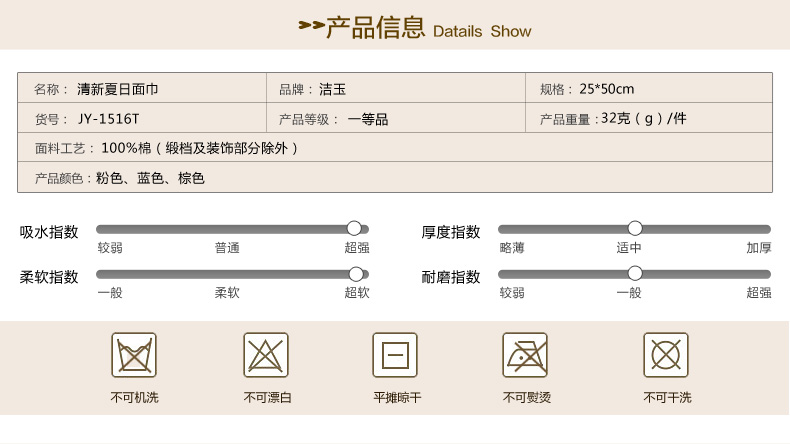Click the product name 清新夏日面巾
The width and height of the screenshot is (790, 444).
point(118,89)
